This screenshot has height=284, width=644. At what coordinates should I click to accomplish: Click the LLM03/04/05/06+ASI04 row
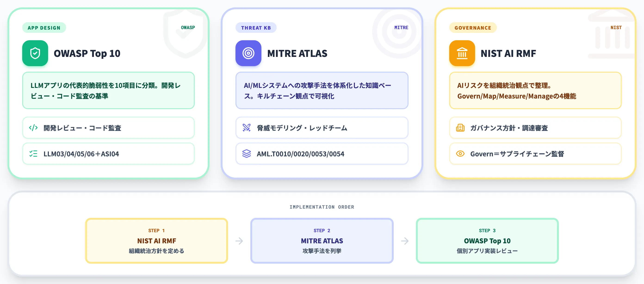click(108, 154)
